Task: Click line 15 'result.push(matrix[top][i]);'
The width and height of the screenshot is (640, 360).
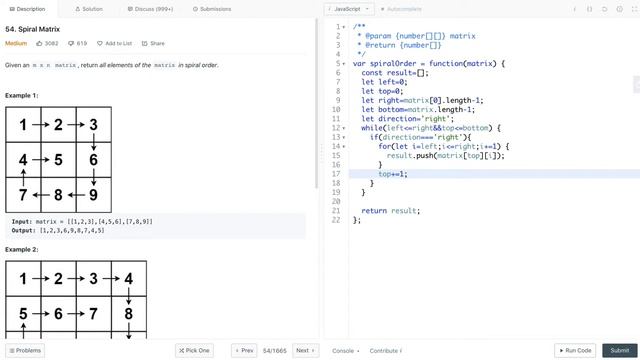Action: [x=445, y=156]
